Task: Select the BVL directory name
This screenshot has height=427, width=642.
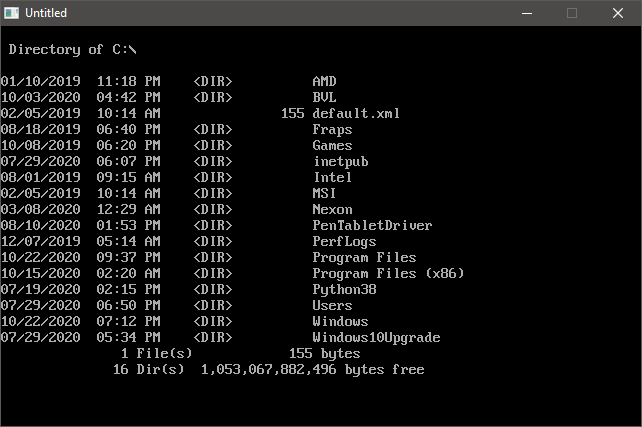Action: [324, 97]
